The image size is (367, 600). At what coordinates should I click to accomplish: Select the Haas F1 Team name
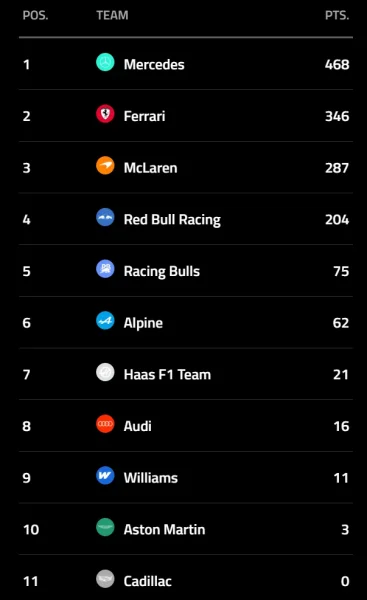pyautogui.click(x=167, y=374)
